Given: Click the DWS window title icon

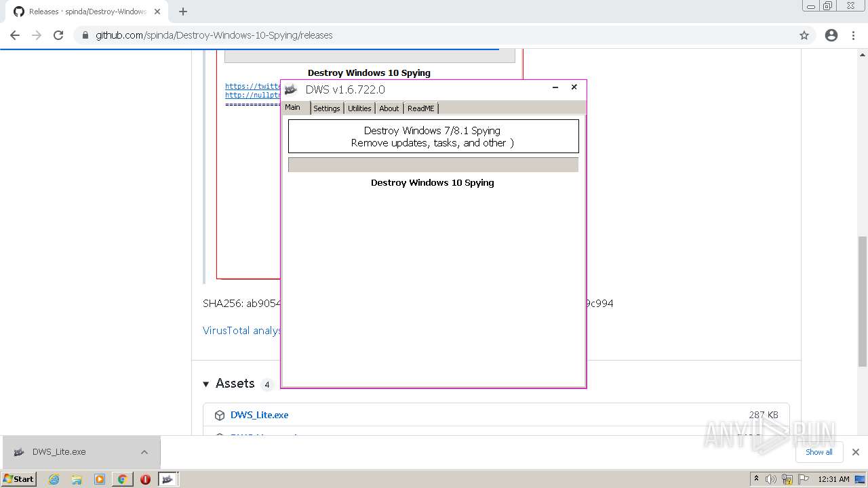Looking at the screenshot, I should click(x=290, y=89).
